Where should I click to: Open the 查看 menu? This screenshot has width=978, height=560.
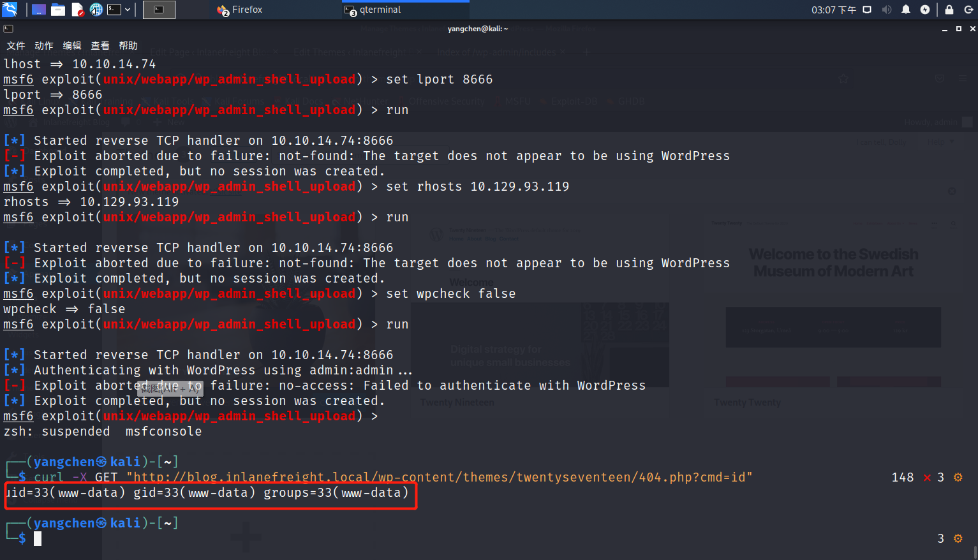pos(100,46)
